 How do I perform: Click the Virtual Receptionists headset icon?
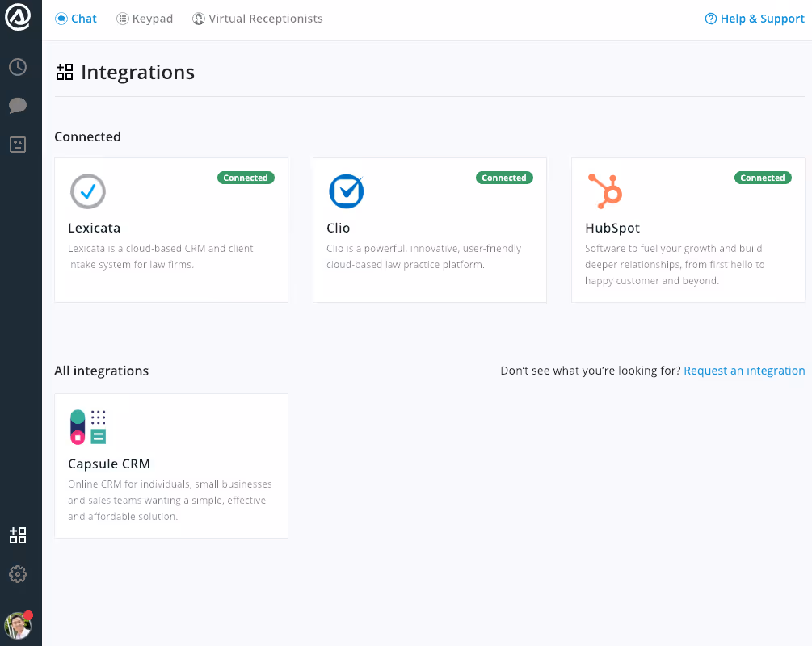tap(198, 19)
